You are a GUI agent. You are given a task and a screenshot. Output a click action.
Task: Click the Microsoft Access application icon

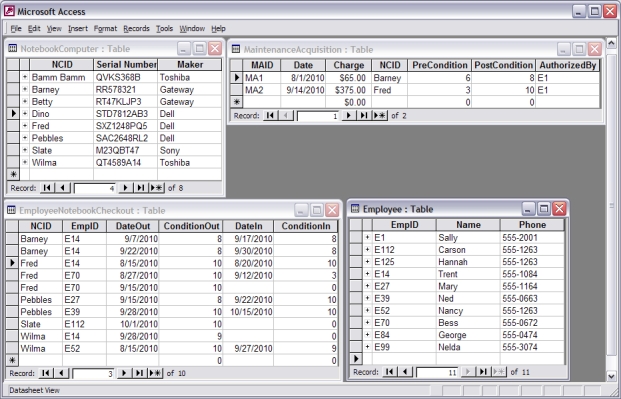[x=9, y=11]
